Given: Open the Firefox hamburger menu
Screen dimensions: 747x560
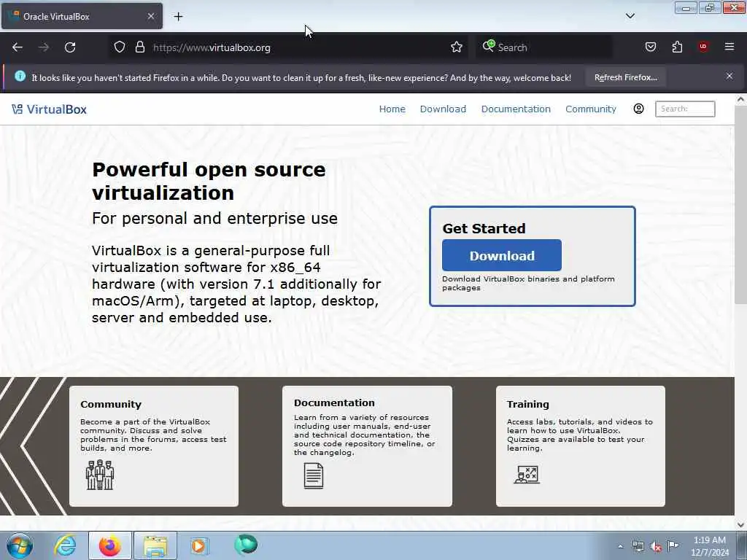Looking at the screenshot, I should [x=729, y=47].
